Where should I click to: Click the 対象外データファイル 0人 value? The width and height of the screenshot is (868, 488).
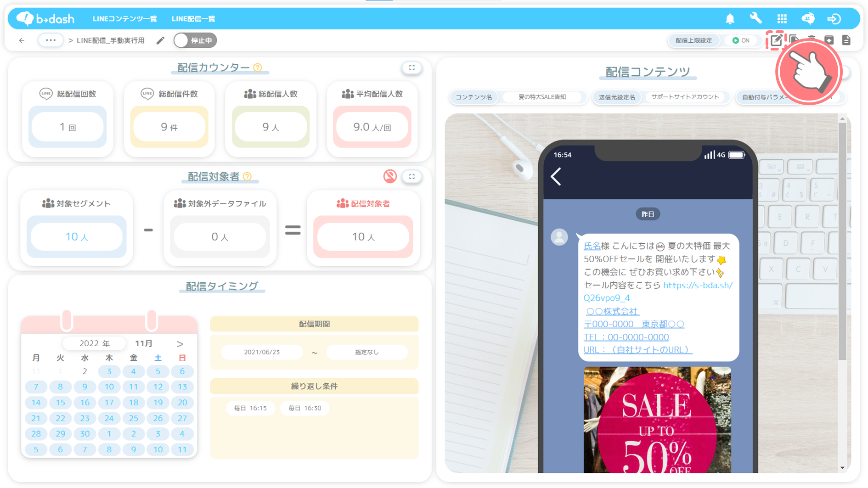[x=220, y=236]
